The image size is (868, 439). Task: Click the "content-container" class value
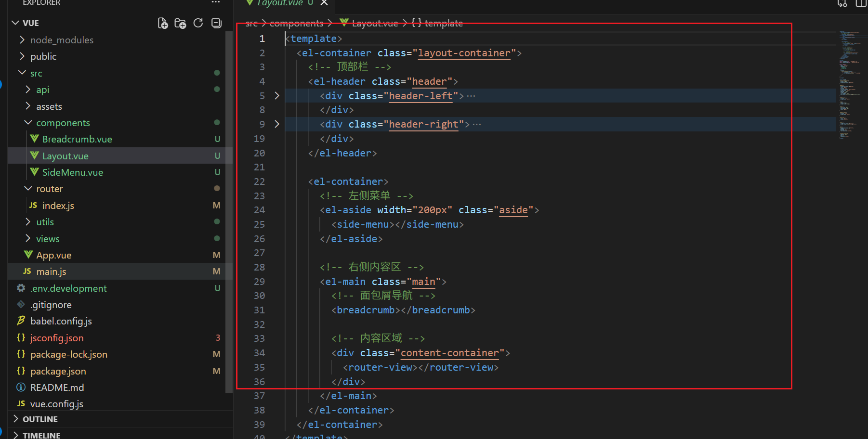point(449,353)
